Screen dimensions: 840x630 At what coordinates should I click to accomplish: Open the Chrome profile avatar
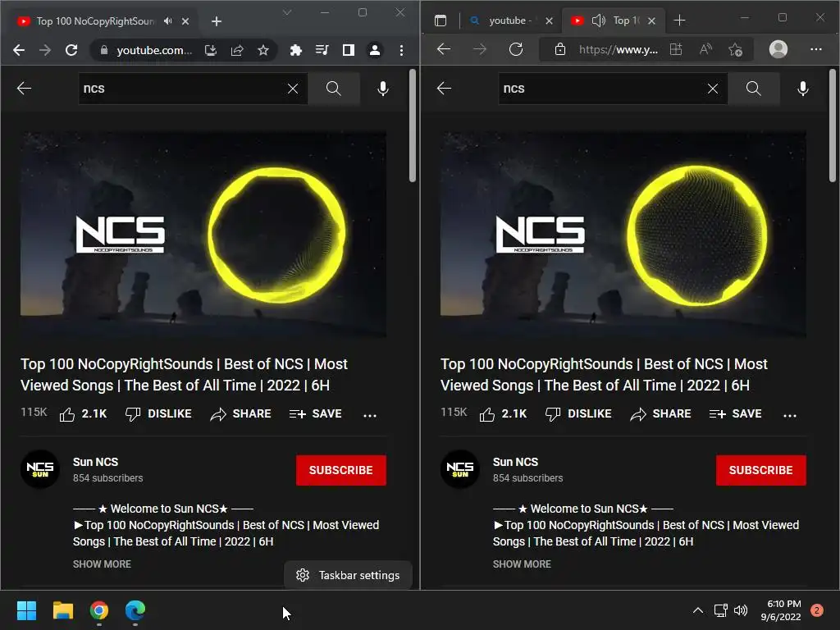(x=375, y=50)
